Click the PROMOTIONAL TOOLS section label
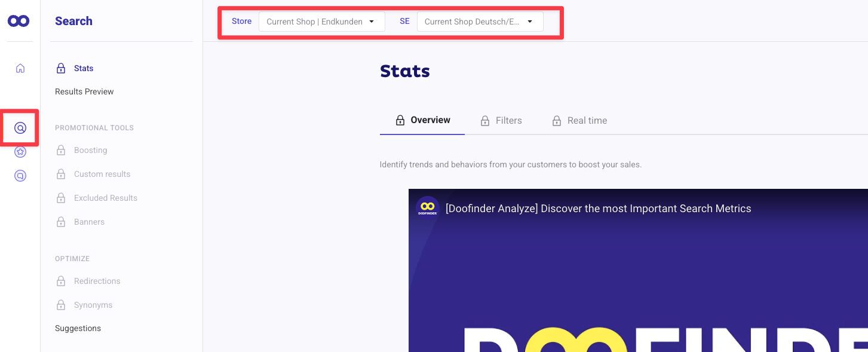The width and height of the screenshot is (868, 352). click(x=94, y=128)
